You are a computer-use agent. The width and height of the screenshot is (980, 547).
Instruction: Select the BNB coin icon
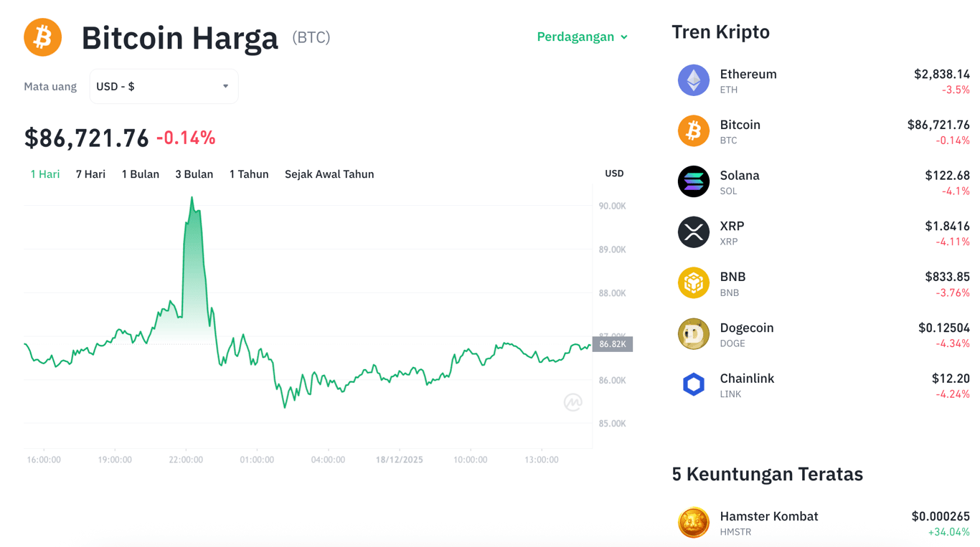click(x=693, y=283)
